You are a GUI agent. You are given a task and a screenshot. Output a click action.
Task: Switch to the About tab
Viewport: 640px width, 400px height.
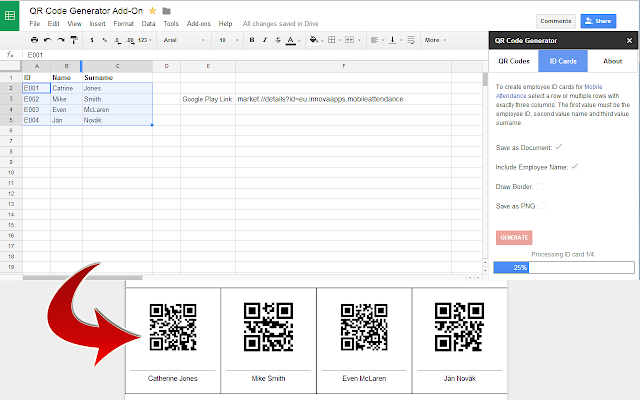(612, 61)
